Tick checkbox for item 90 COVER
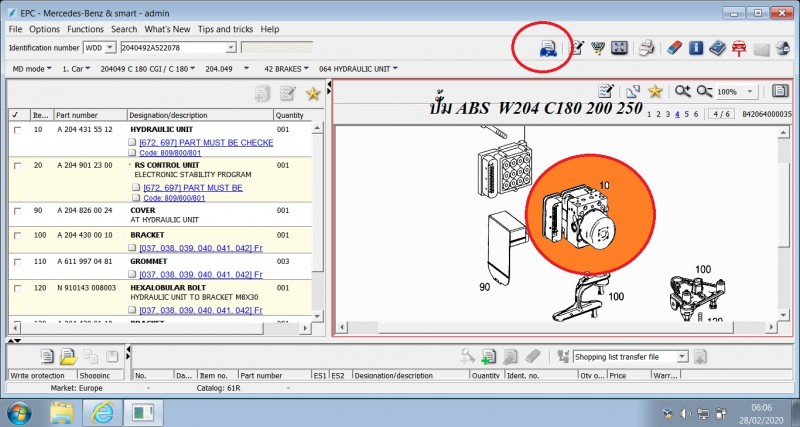The width and height of the screenshot is (800, 427). [17, 211]
